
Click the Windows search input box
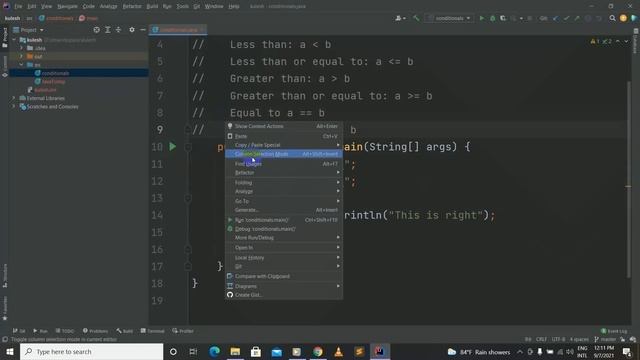click(x=91, y=351)
